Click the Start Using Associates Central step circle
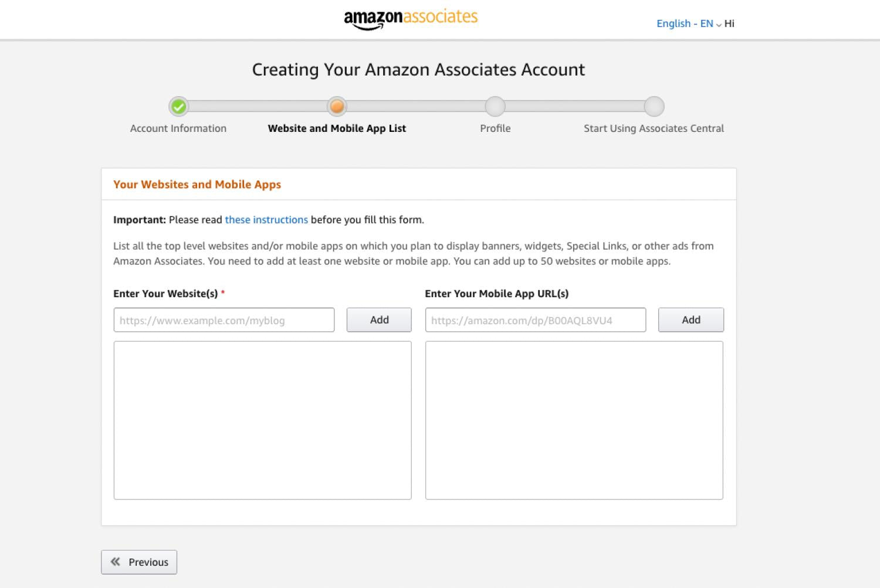The image size is (880, 588). [654, 106]
